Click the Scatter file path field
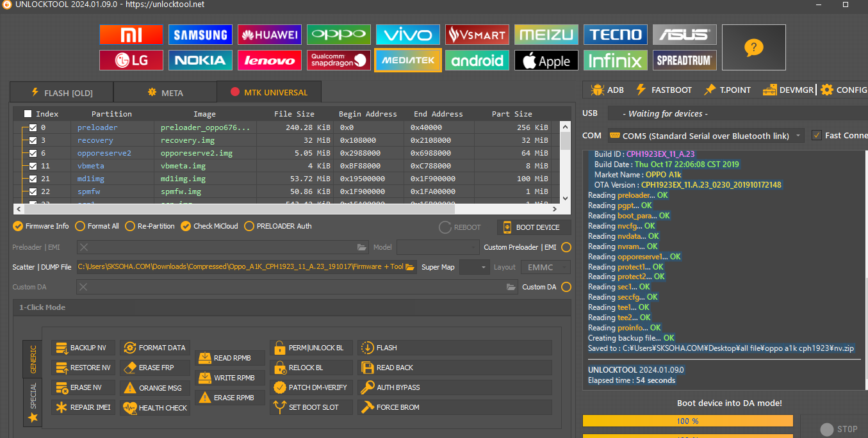 click(240, 267)
